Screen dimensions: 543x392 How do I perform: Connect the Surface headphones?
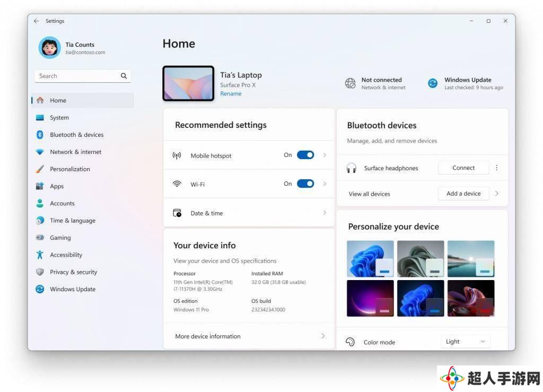[463, 168]
